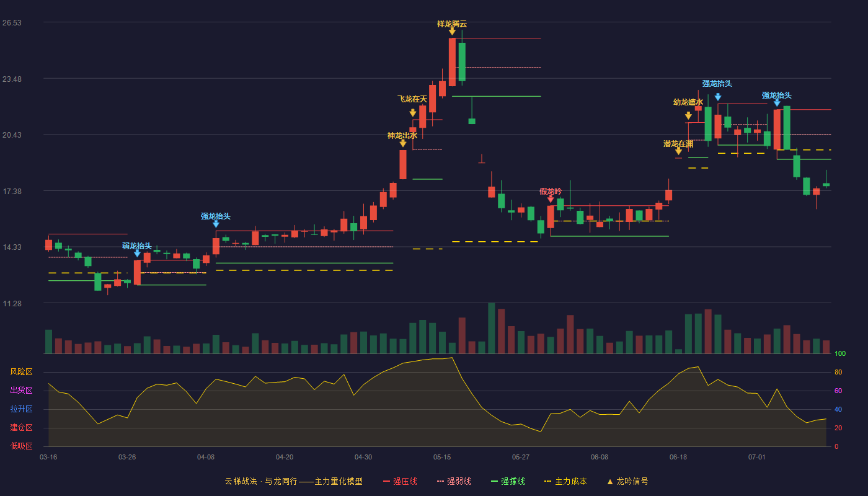
Task: Click 强龙抬头 arrow above the 04-08 candle
Action: tap(216, 223)
